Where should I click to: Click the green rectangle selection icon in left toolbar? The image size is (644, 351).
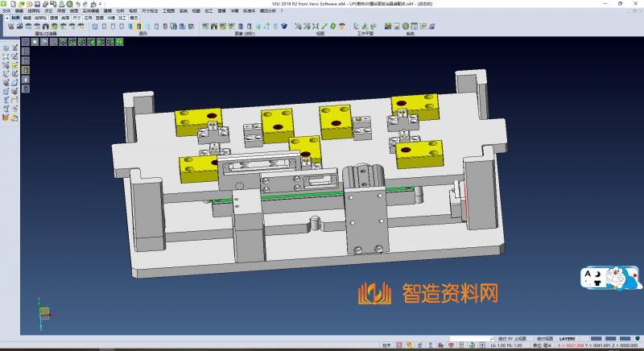click(6, 56)
